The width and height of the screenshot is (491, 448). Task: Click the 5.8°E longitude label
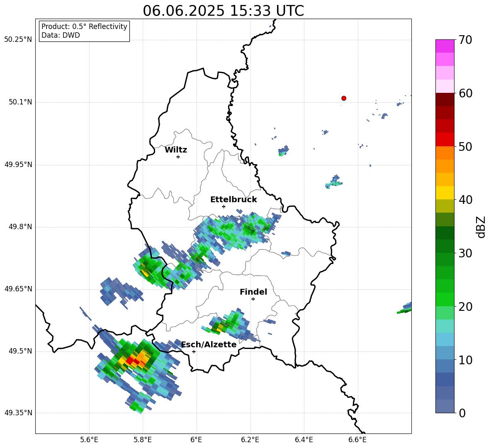tap(143, 440)
